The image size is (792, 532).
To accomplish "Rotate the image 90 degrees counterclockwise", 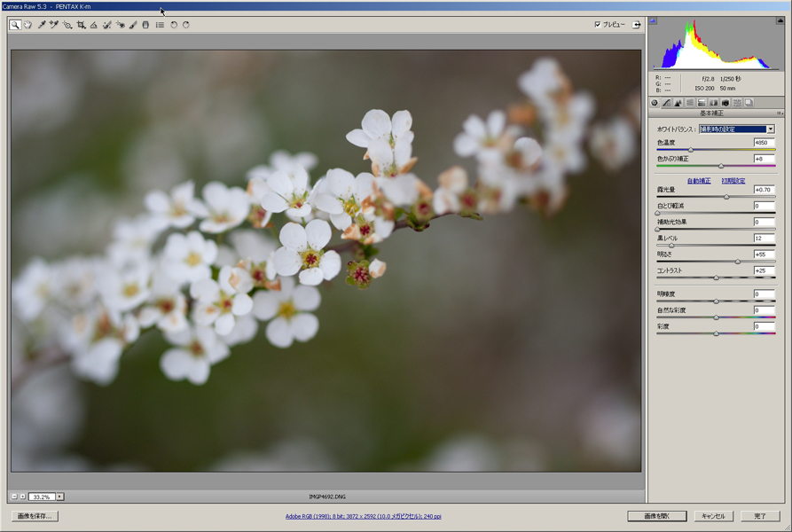I will 174,25.
